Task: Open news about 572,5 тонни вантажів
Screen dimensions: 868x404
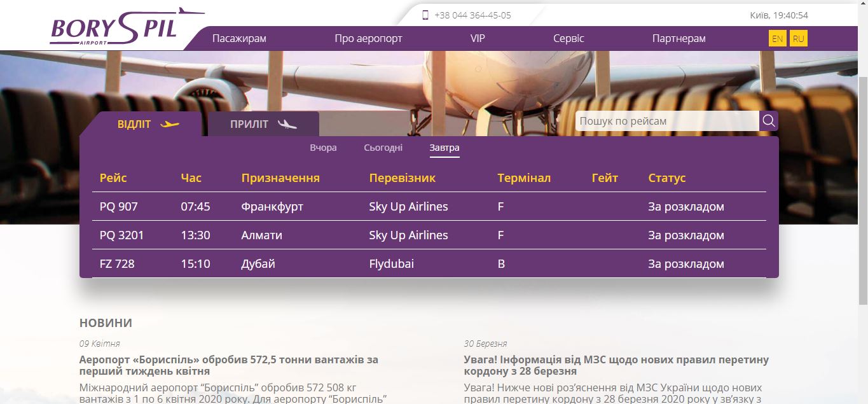Action: [x=229, y=365]
